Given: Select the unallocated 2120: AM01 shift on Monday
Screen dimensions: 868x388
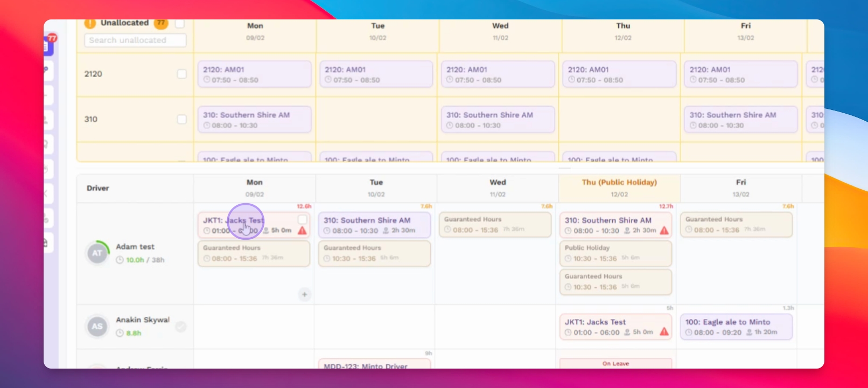Looking at the screenshot, I should point(255,74).
